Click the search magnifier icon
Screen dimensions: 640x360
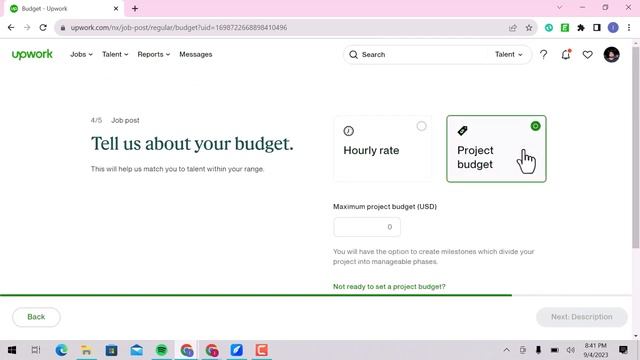353,55
